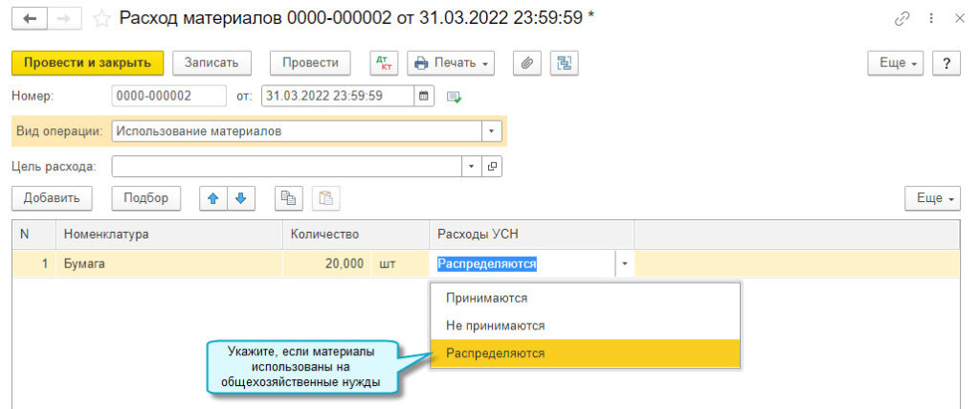Move row up with blue arrow
Screen dimensions: 980x409
pyautogui.click(x=213, y=198)
